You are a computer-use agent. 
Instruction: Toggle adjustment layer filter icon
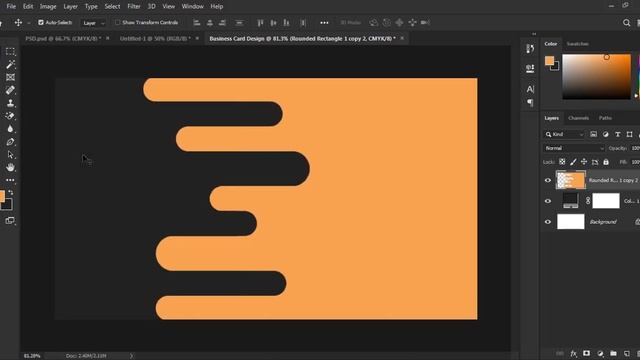[x=605, y=134]
